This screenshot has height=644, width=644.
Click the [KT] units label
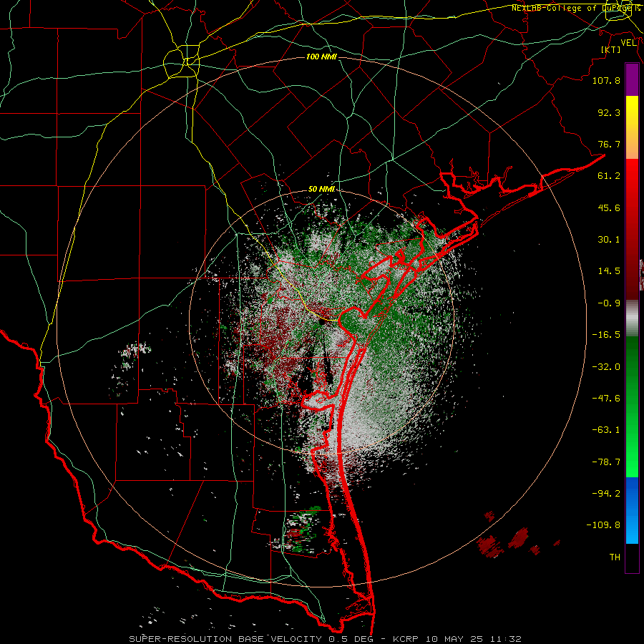point(611,49)
